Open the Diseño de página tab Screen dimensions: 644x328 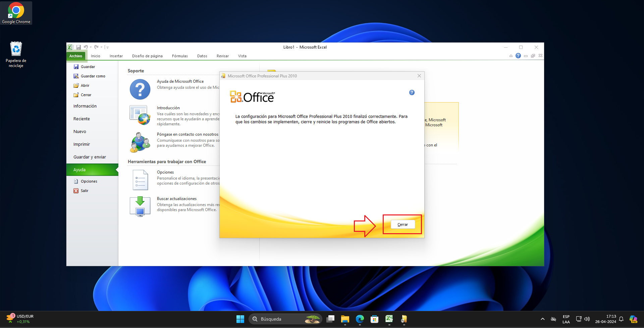[147, 56]
